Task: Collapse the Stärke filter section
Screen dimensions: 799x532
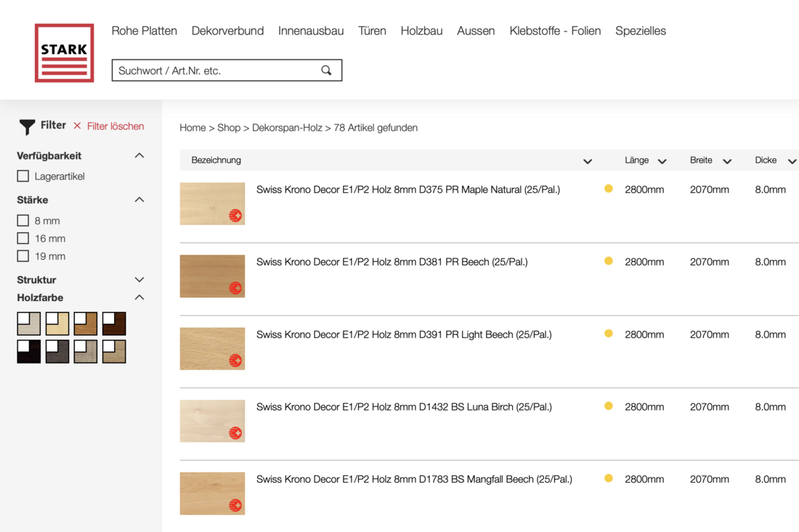Action: (x=139, y=200)
